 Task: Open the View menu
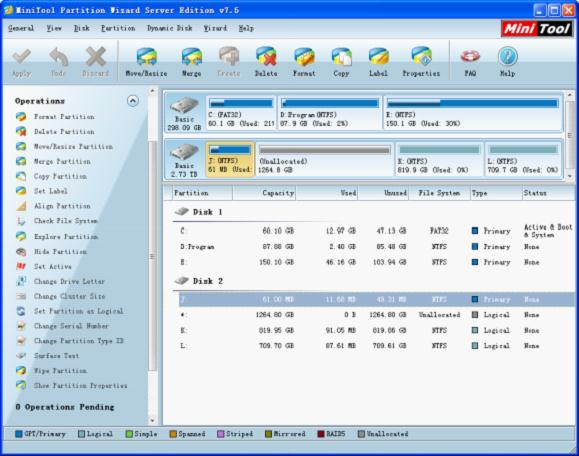click(x=54, y=28)
